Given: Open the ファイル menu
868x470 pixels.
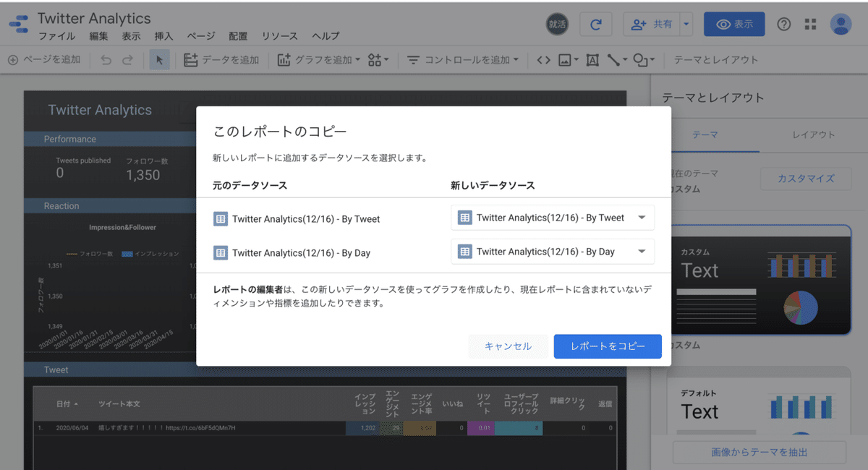Looking at the screenshot, I should [x=56, y=36].
